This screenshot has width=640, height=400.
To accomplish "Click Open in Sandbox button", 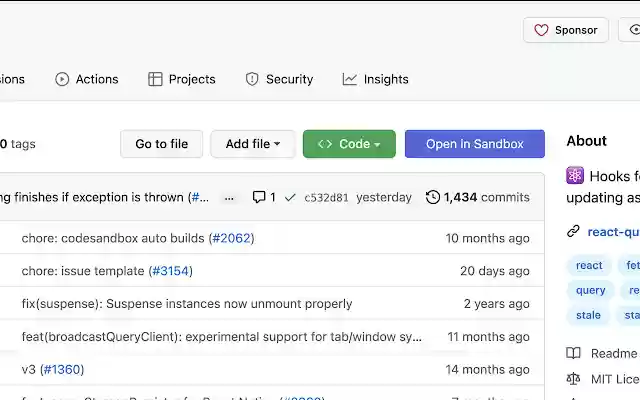I will [475, 144].
